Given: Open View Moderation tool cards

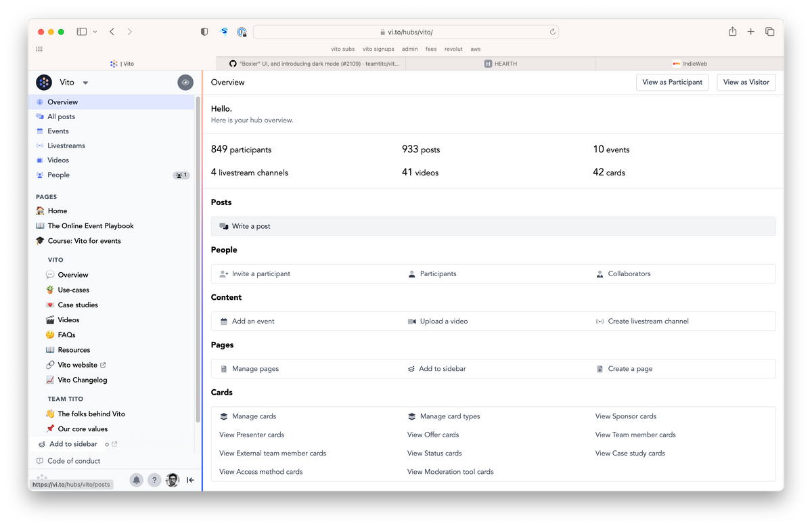Looking at the screenshot, I should coord(451,472).
